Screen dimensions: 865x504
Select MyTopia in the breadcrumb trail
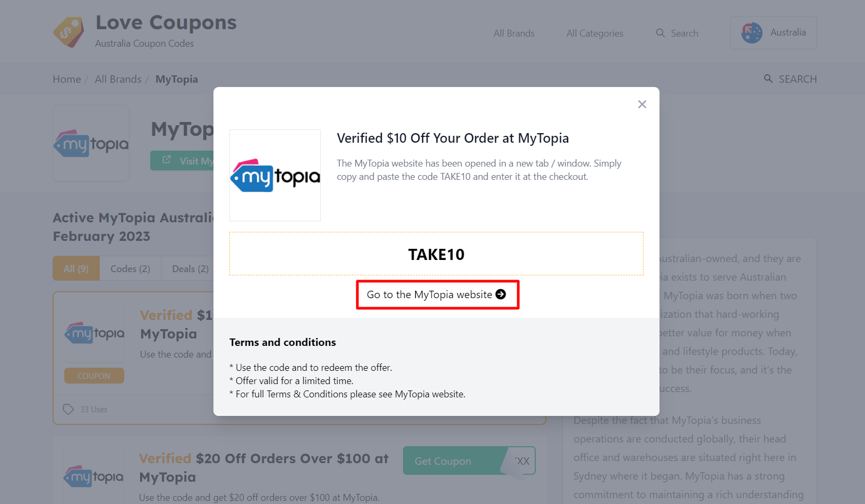pyautogui.click(x=176, y=79)
